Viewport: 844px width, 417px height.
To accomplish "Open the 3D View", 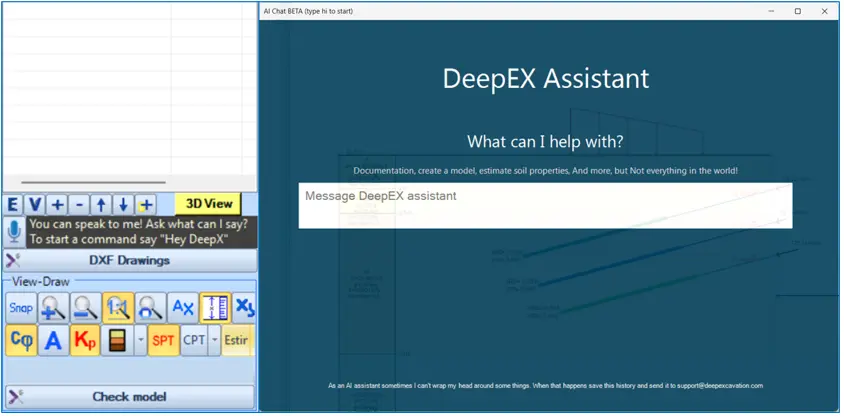I will 208,204.
